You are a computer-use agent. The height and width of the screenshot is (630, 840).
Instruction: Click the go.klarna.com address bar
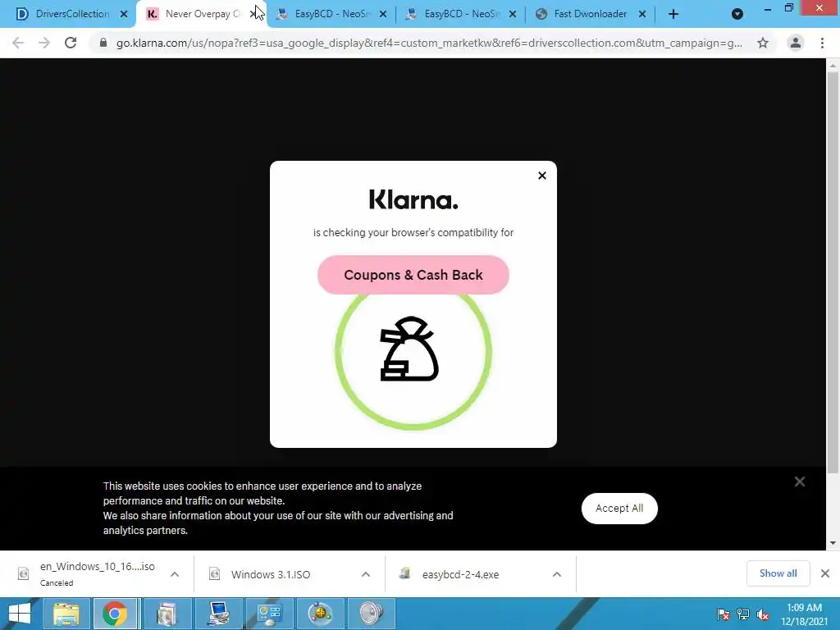click(x=428, y=43)
